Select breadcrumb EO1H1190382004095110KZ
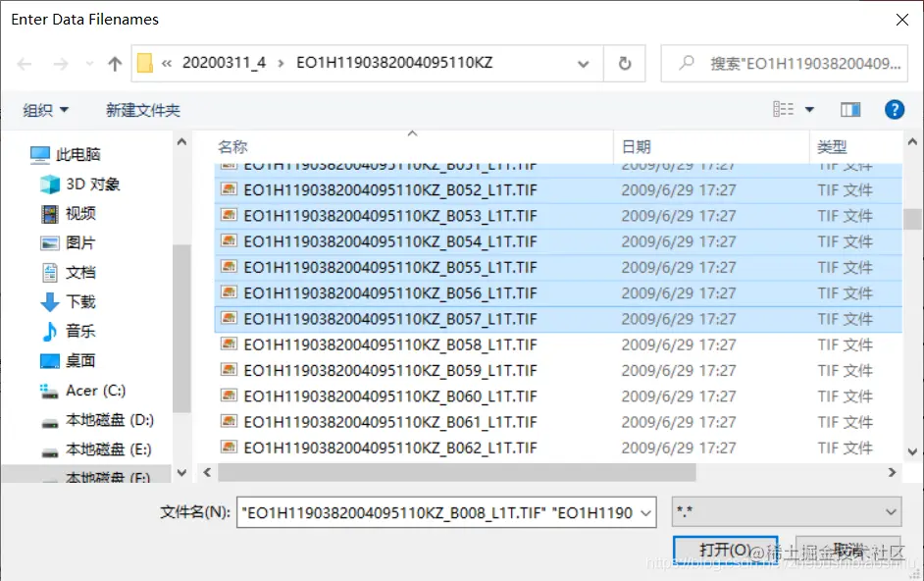This screenshot has height=581, width=924. [x=394, y=63]
